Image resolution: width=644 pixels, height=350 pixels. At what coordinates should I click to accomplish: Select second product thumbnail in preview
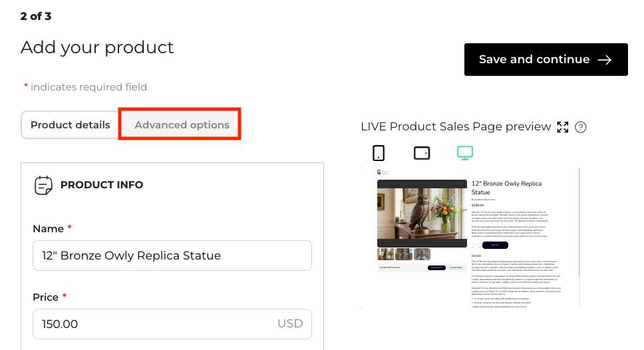[x=403, y=254]
